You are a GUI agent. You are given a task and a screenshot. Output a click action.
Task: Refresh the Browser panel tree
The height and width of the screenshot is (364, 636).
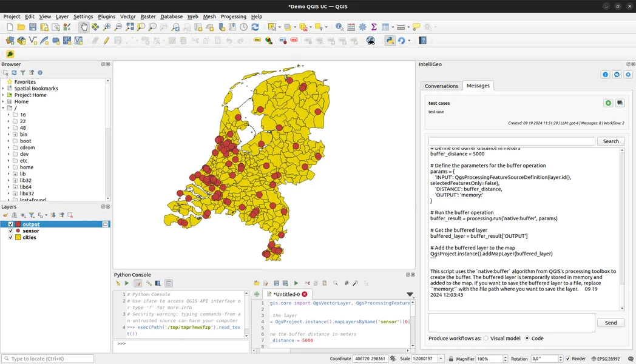[x=14, y=73]
